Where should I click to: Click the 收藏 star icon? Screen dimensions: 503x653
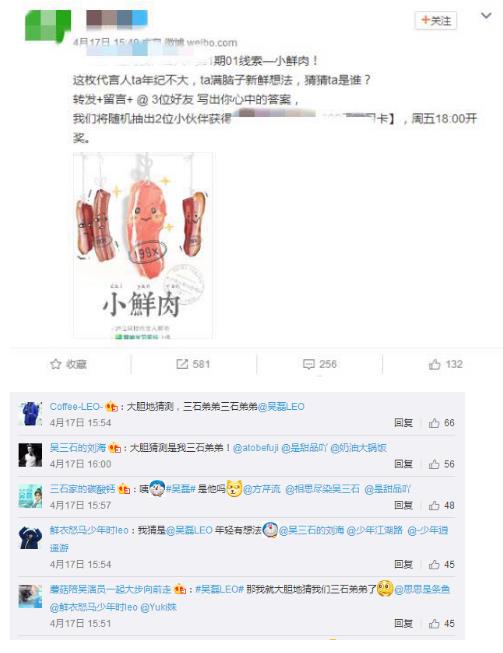(55, 364)
